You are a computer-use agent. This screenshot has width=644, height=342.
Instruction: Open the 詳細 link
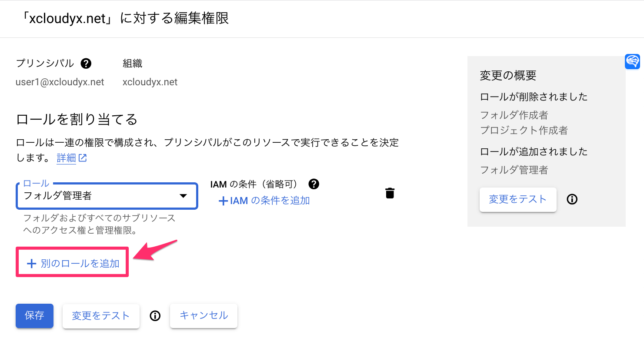point(66,158)
